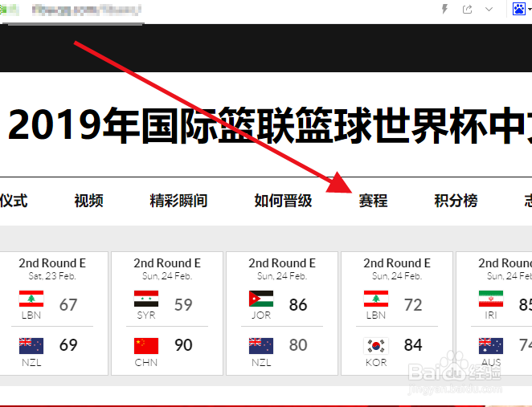
Task: Open the LBN 72 vs KOR 84 game card
Action: click(x=397, y=313)
